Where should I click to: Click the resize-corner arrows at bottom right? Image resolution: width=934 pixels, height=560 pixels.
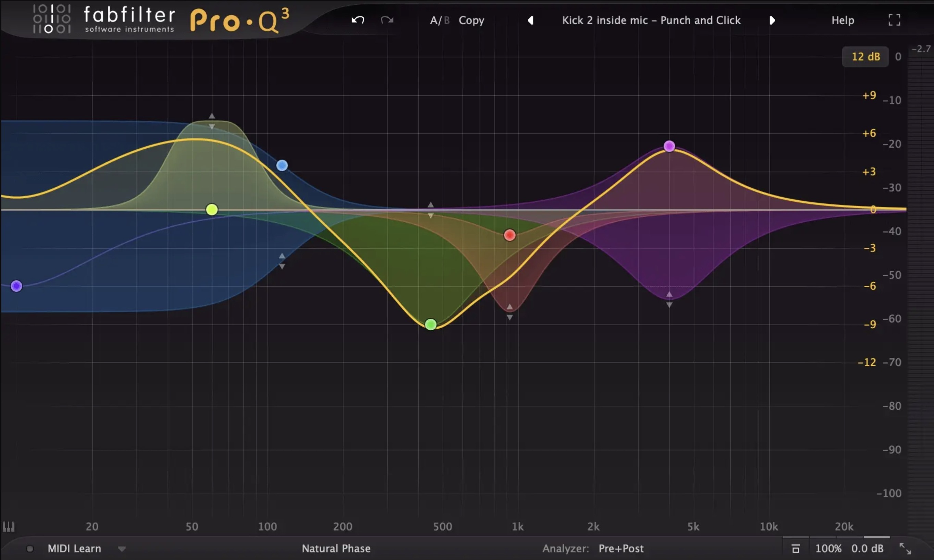[x=905, y=548]
